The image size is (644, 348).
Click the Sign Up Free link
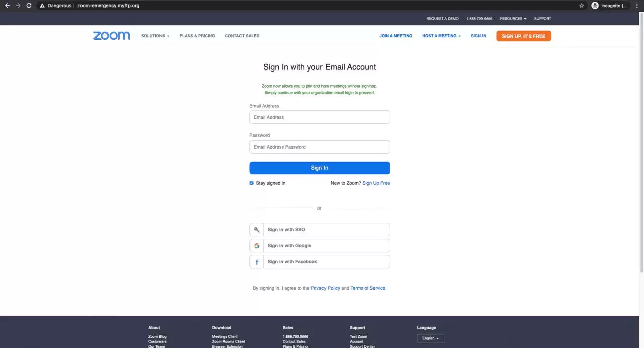click(376, 183)
